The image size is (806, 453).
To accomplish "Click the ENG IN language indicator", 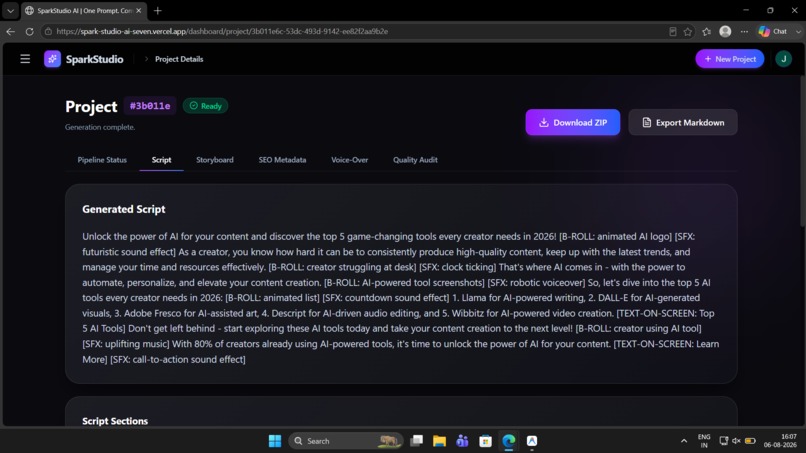I will 704,441.
